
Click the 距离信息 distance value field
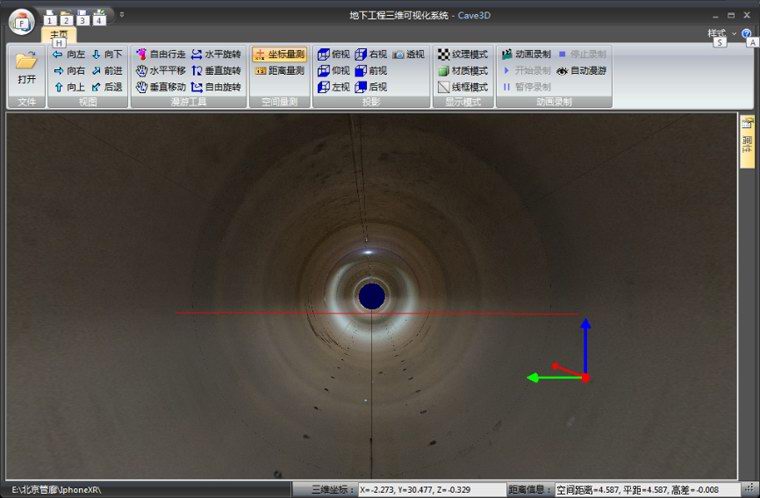(x=647, y=490)
